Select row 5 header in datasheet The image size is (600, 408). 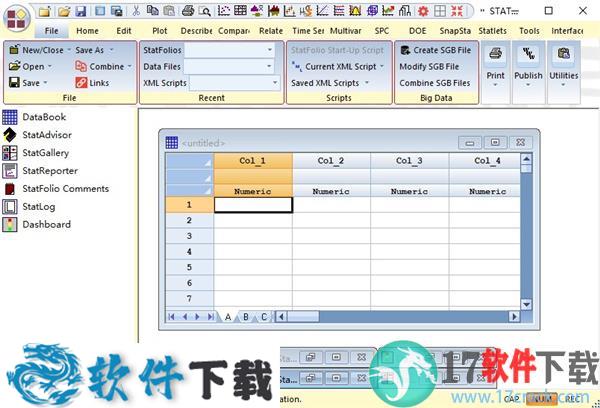click(189, 267)
